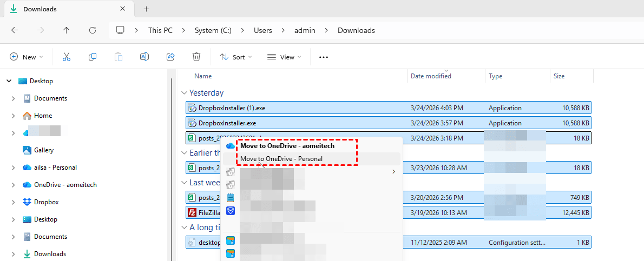Open the See more ellipsis menu
Viewport: 644px width, 261px height.
coord(324,57)
